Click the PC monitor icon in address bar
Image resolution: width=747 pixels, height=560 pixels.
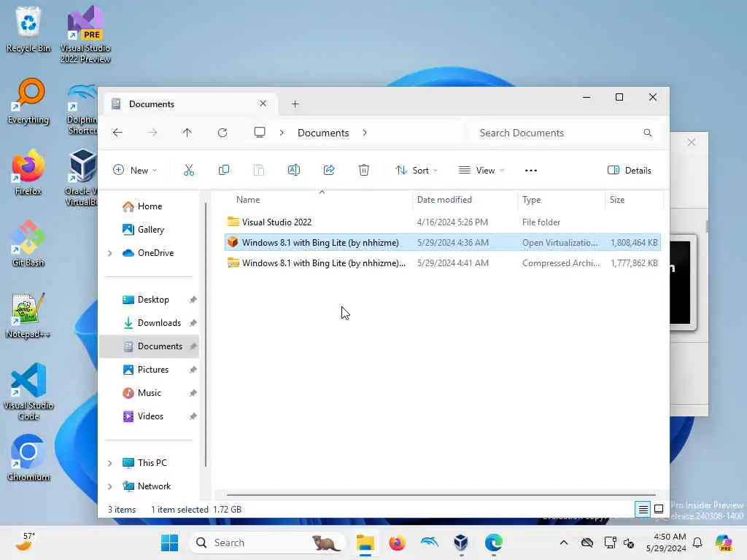pyautogui.click(x=259, y=133)
